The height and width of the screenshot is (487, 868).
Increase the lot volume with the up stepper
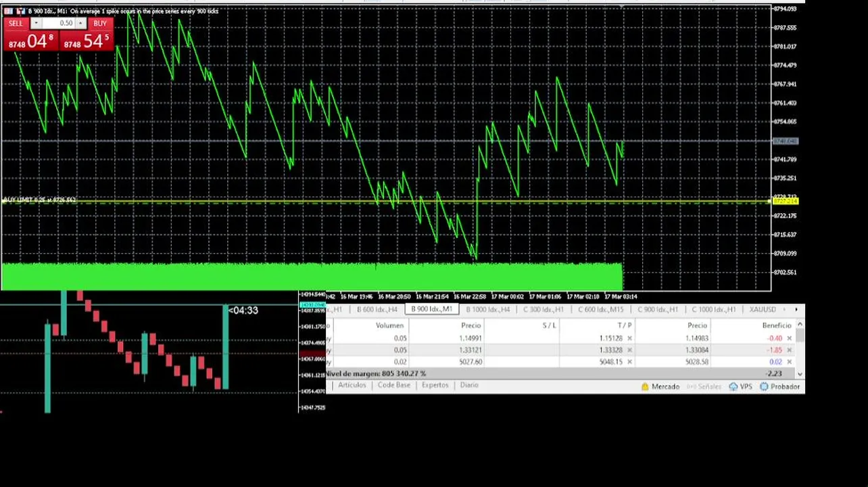[x=80, y=24]
